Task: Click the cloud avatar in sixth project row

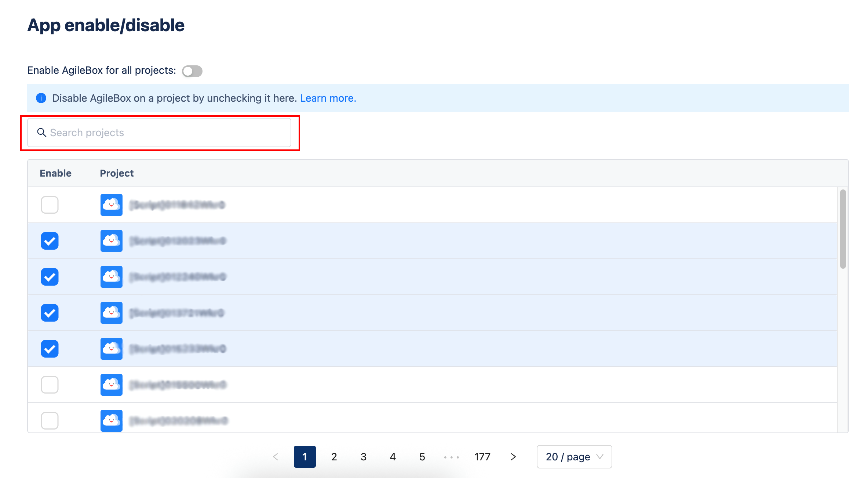Action: tap(112, 384)
